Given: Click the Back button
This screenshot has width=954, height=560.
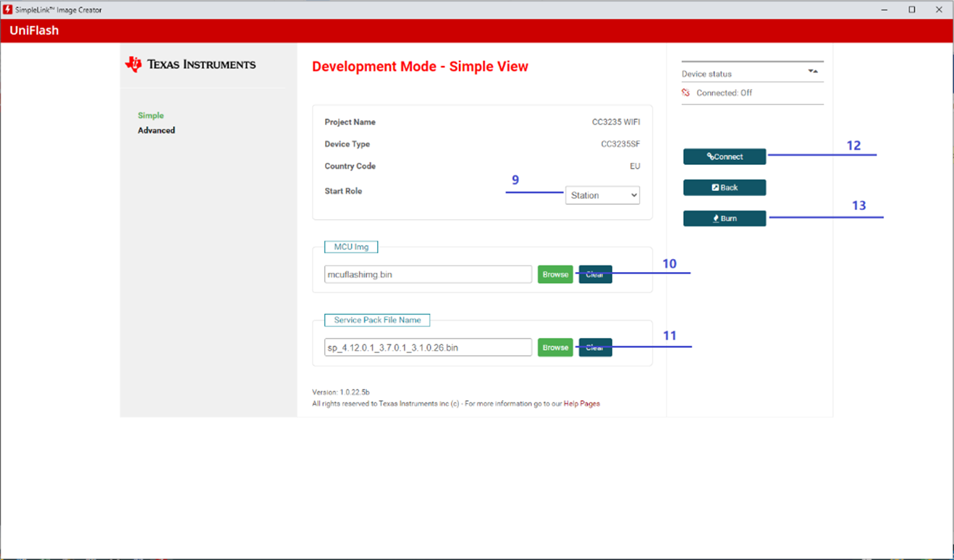Looking at the screenshot, I should click(x=725, y=187).
